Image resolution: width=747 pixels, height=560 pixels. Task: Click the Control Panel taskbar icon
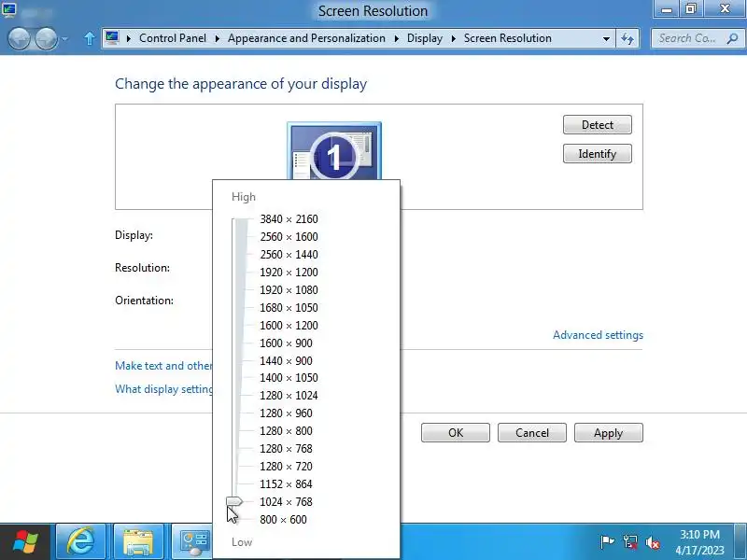[192, 542]
